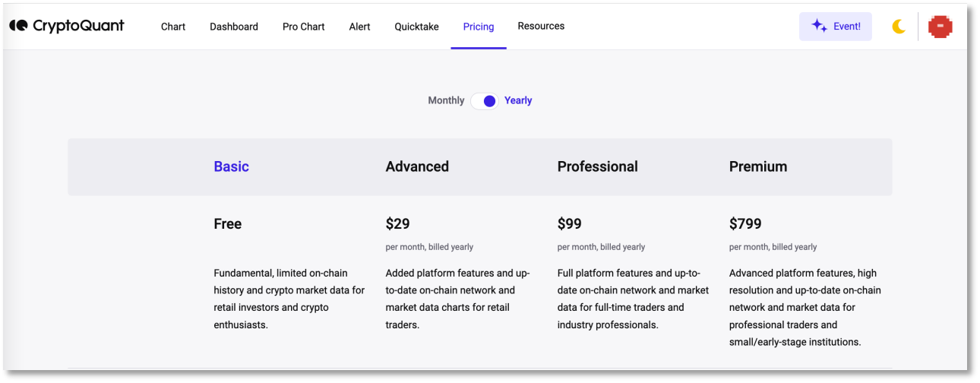The height and width of the screenshot is (383, 980).
Task: Open the Chart tab
Action: tap(173, 27)
